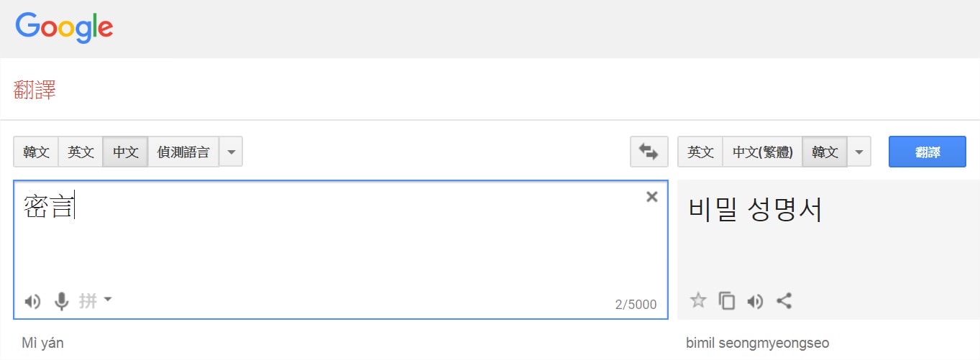This screenshot has width=980, height=360.
Task: Clear the source text with X
Action: [651, 197]
